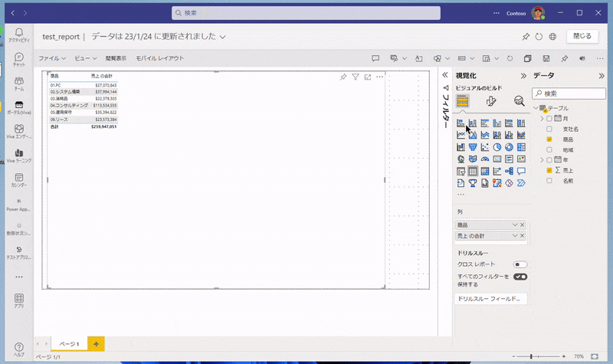Open filter icon on table visual
Viewport: 613px width, 364px height.
pos(356,77)
